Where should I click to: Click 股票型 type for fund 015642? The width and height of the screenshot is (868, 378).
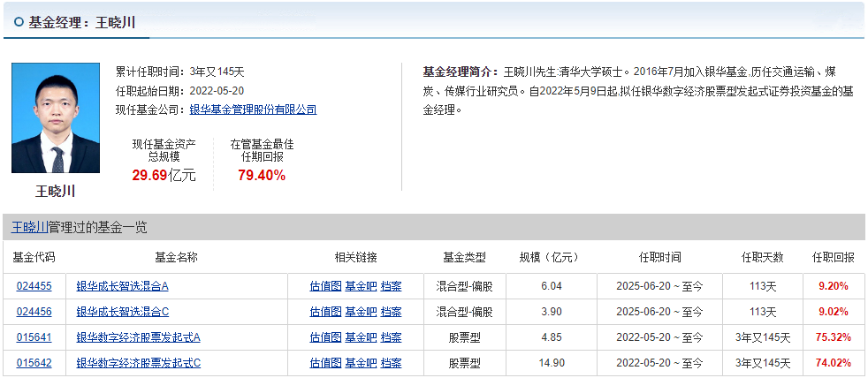pyautogui.click(x=464, y=363)
